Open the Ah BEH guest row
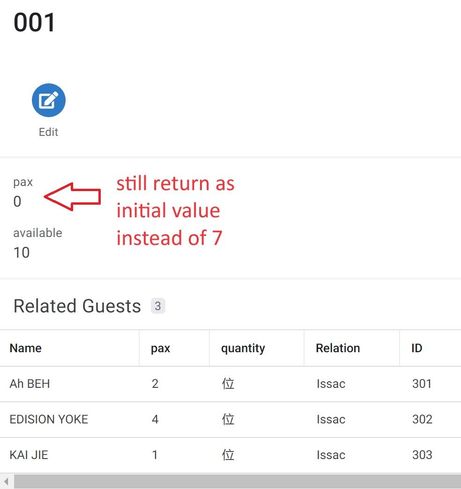Screen dimensions: 461x489 230,384
